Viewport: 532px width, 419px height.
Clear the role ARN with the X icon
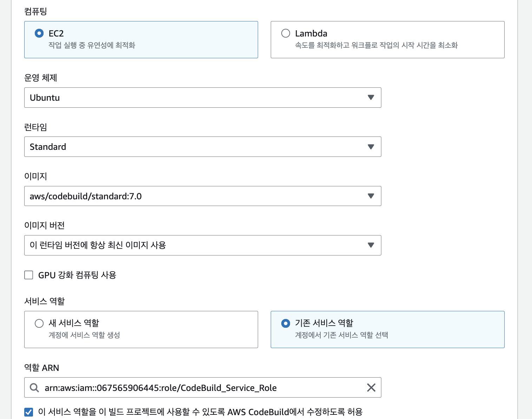point(371,387)
